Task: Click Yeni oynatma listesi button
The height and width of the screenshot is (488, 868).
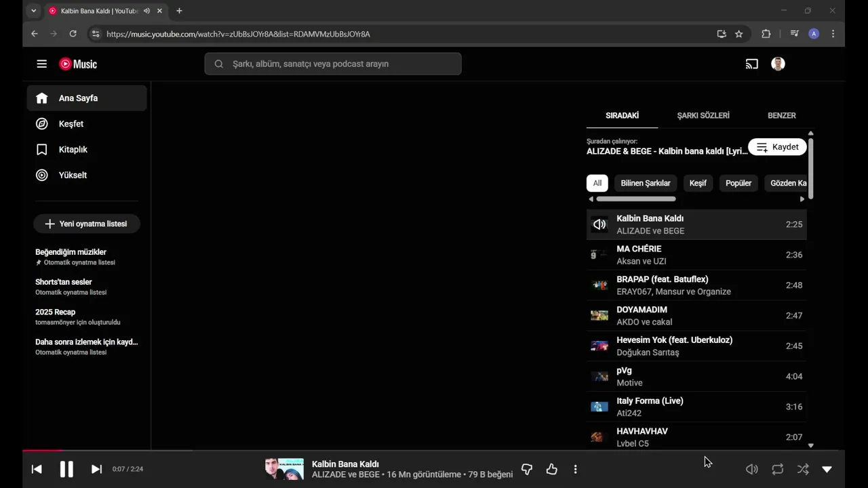Action: pos(87,224)
